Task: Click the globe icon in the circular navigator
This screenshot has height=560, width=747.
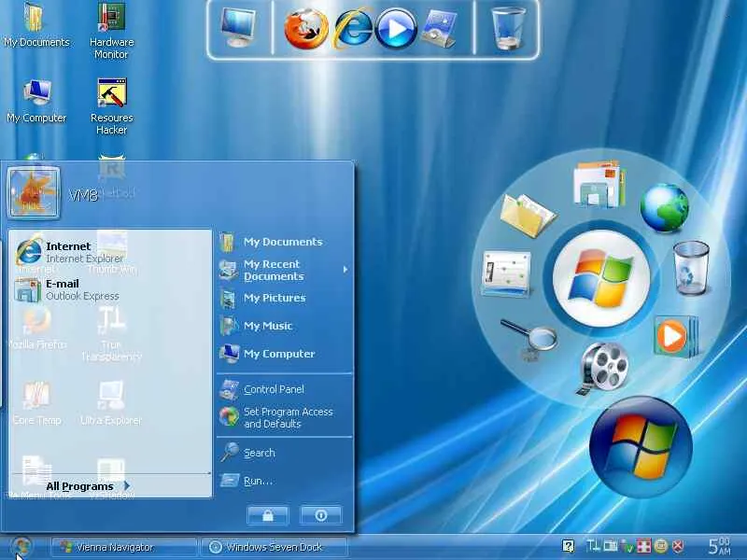Action: tap(664, 207)
